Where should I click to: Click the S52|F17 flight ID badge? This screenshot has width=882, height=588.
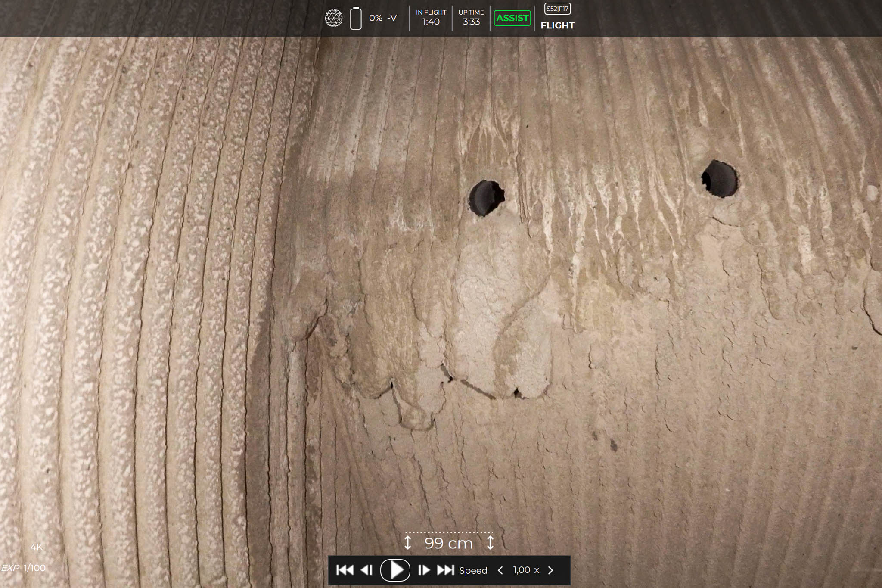point(557,9)
